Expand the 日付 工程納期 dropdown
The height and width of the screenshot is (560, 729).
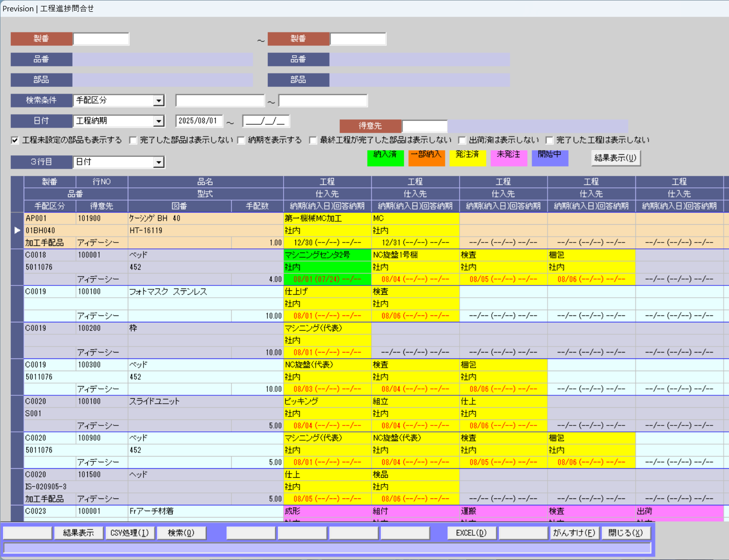point(158,121)
